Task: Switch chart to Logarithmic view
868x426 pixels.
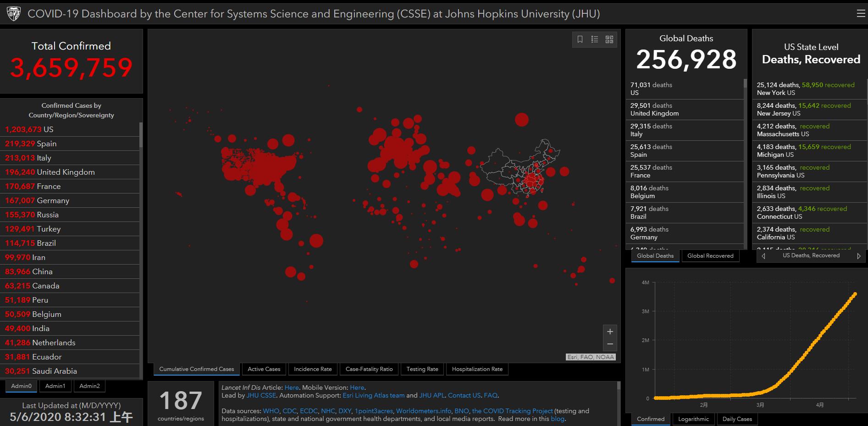Action: tap(693, 419)
